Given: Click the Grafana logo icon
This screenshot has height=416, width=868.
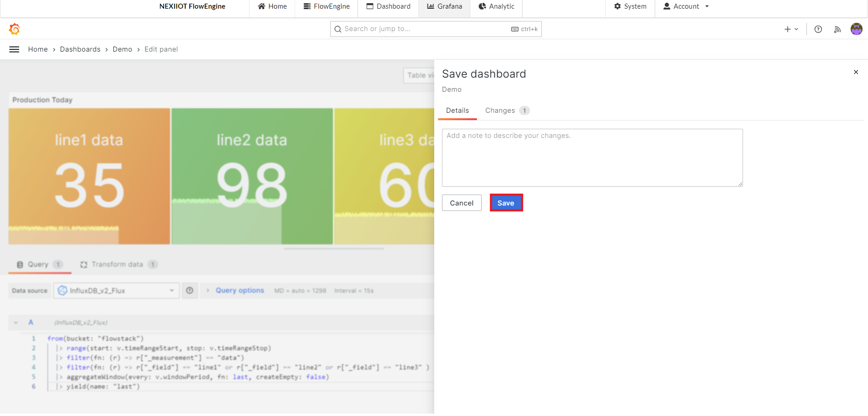Looking at the screenshot, I should (x=15, y=29).
